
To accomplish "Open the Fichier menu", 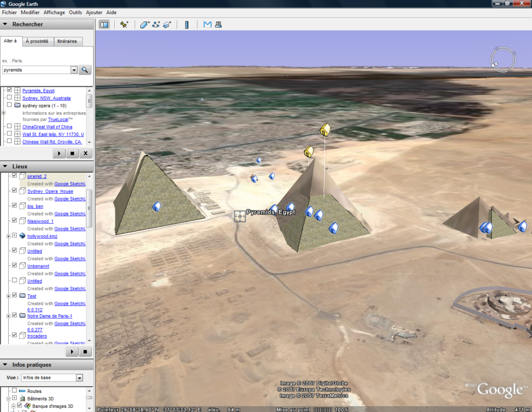I will click(x=9, y=12).
